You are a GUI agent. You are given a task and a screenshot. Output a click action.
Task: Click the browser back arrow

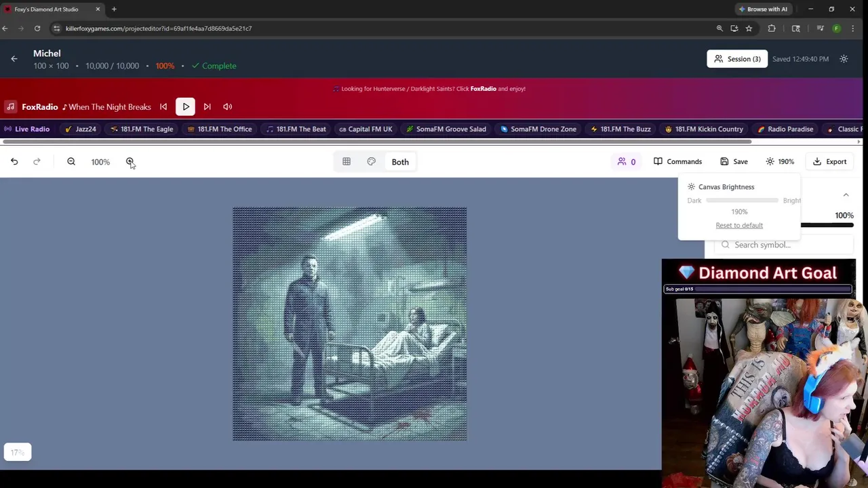[5, 28]
